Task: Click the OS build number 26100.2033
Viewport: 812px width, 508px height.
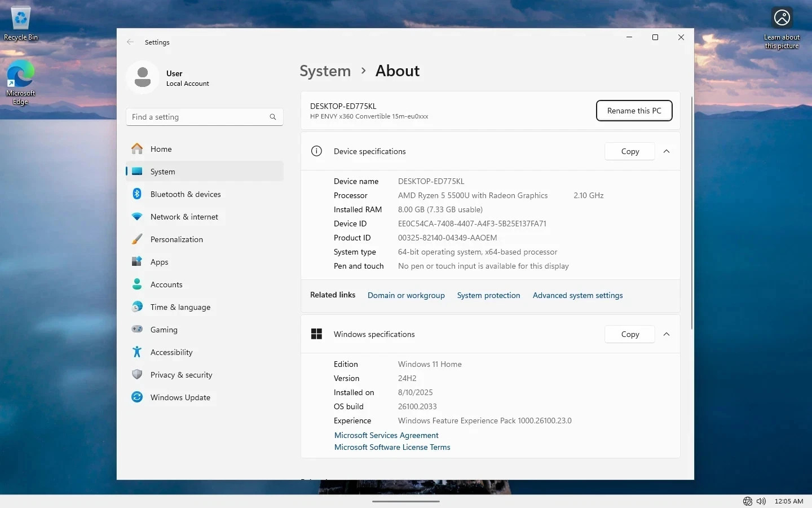Action: pos(417,406)
